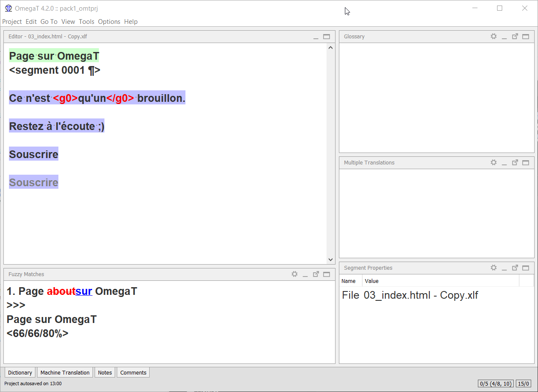This screenshot has height=392, width=538.
Task: Maximize the Segment Properties pane
Action: pos(526,268)
